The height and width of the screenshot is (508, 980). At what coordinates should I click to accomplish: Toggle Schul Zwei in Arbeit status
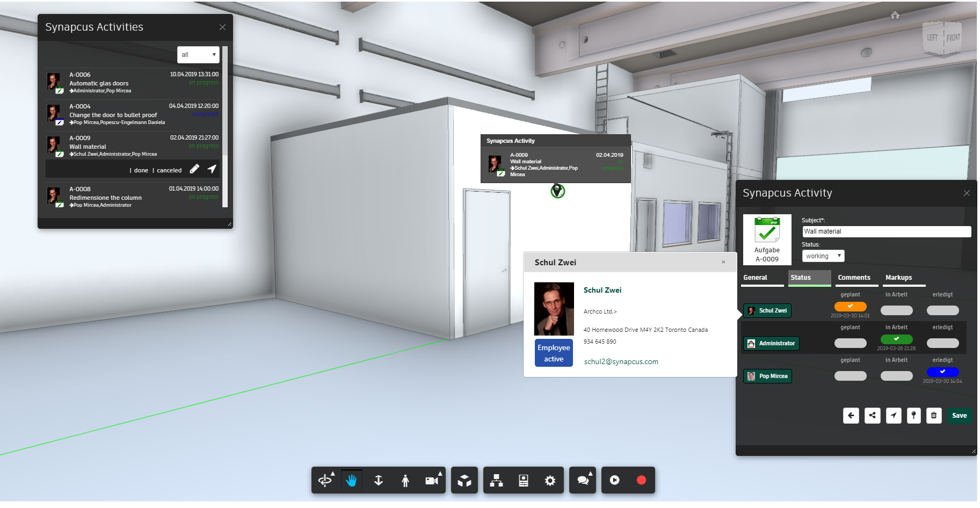(x=897, y=310)
